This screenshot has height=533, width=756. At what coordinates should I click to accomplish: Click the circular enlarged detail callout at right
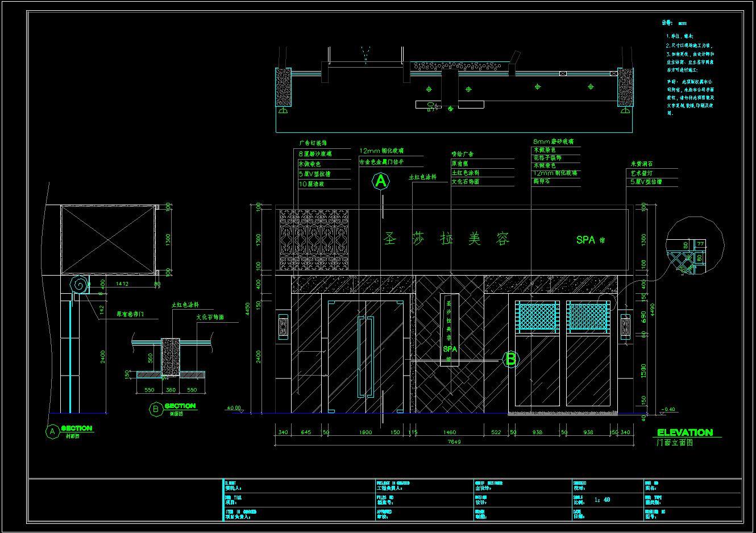(695, 244)
